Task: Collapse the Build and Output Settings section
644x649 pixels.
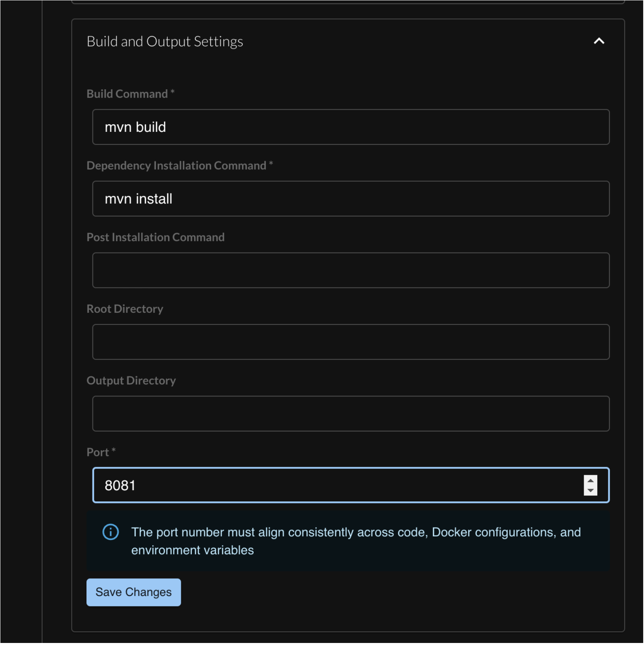Action: coord(599,41)
